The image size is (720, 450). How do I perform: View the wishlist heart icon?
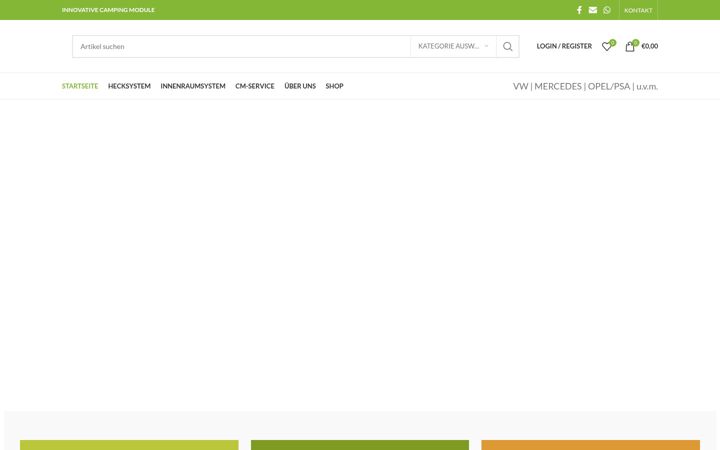point(607,46)
